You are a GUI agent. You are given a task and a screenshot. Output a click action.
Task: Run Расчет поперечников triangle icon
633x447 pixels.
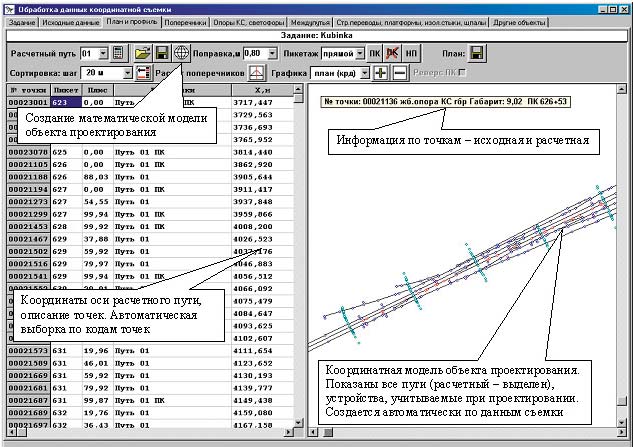coord(256,73)
